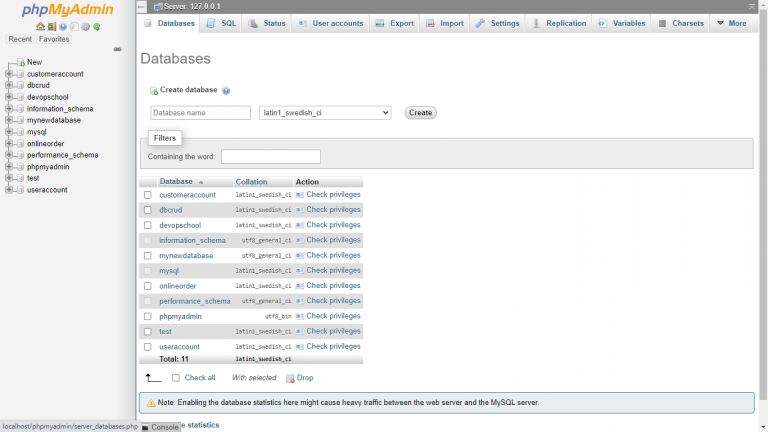Tick the test database checkbox
Image resolution: width=768 pixels, height=432 pixels.
(x=147, y=332)
